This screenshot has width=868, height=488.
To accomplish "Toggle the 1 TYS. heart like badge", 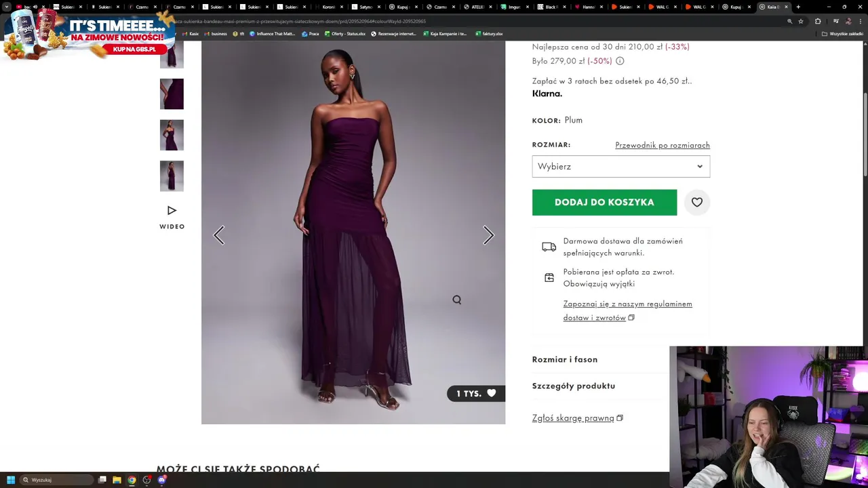I will (x=476, y=393).
